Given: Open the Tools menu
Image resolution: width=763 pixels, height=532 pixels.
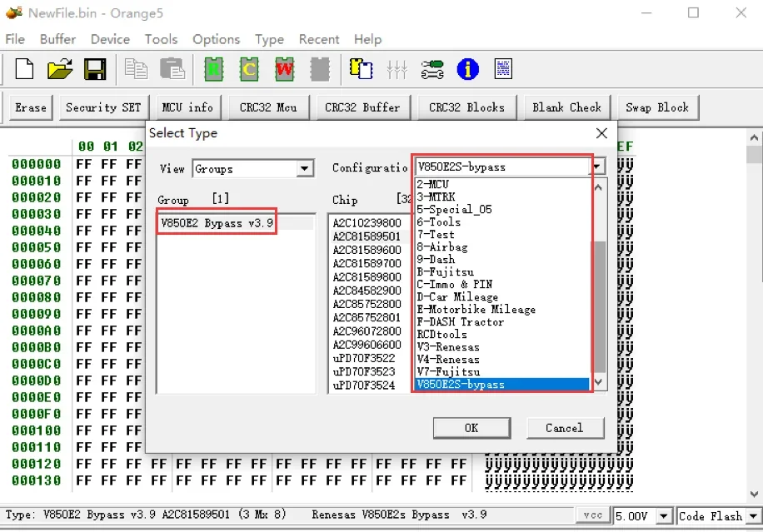Looking at the screenshot, I should (161, 39).
